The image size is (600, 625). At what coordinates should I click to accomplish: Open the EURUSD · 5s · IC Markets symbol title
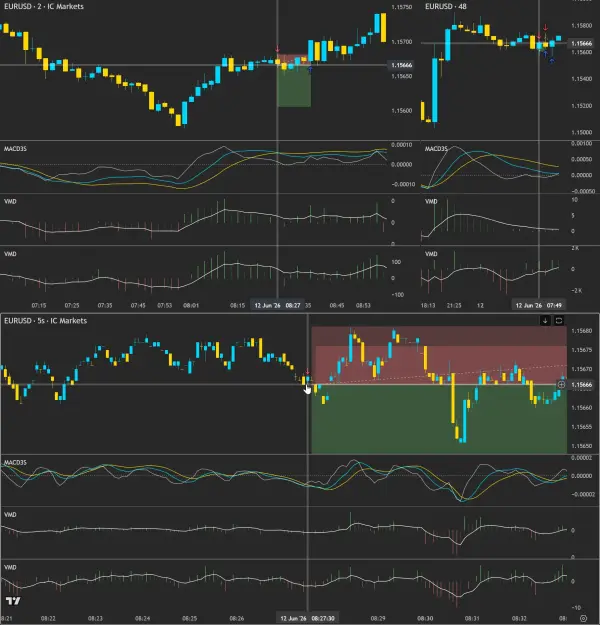45,320
